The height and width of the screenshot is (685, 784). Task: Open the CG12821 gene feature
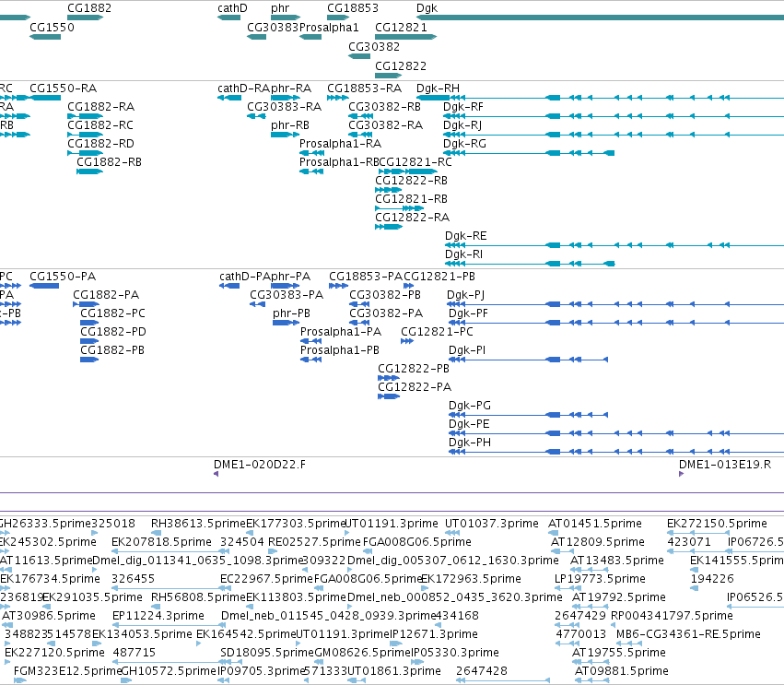point(405,37)
